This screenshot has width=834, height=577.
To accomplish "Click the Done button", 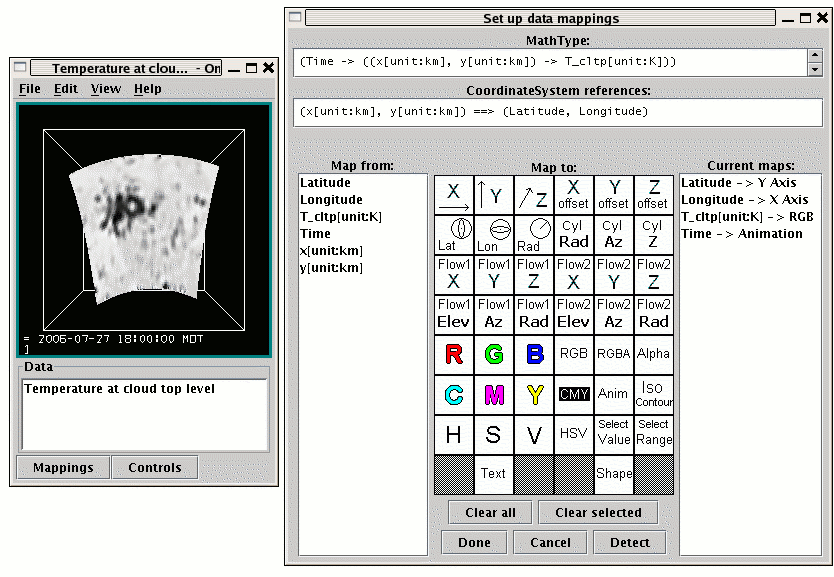I will 475,542.
